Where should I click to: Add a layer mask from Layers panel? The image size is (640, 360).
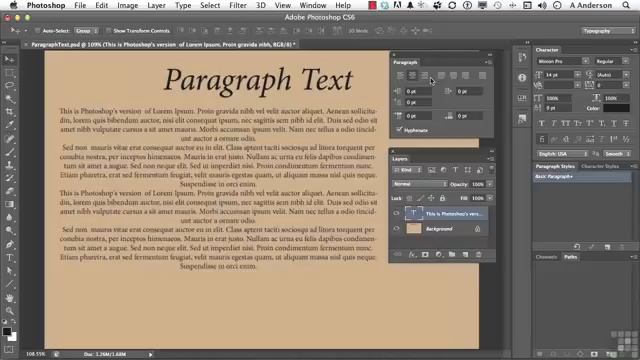coord(425,254)
